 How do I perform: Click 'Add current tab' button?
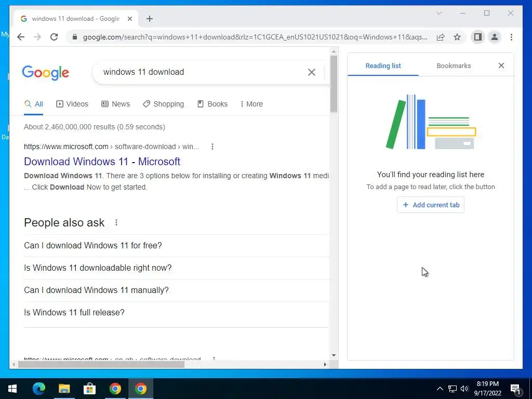(x=431, y=205)
